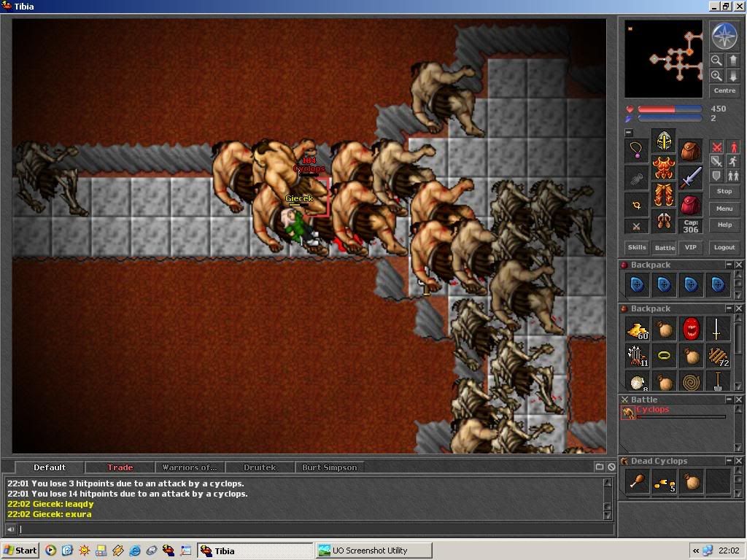Open the Help button
The height and width of the screenshot is (560, 747).
(724, 225)
